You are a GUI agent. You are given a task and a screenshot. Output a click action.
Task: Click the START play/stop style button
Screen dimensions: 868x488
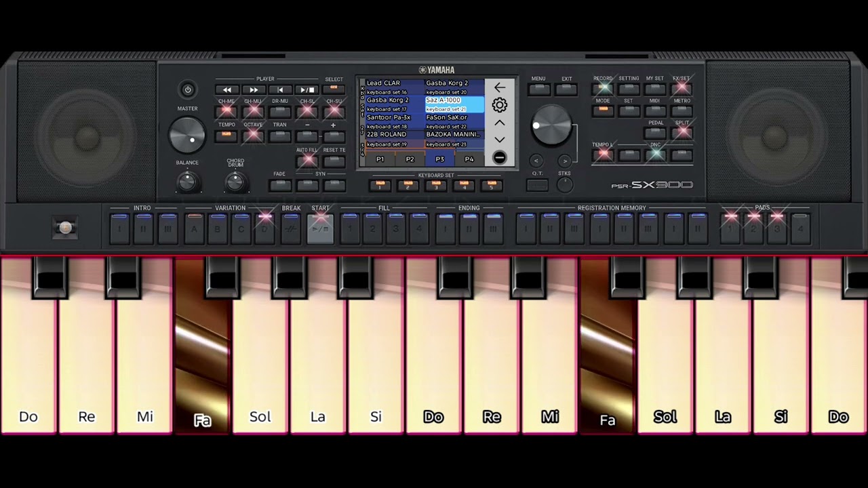[320, 229]
